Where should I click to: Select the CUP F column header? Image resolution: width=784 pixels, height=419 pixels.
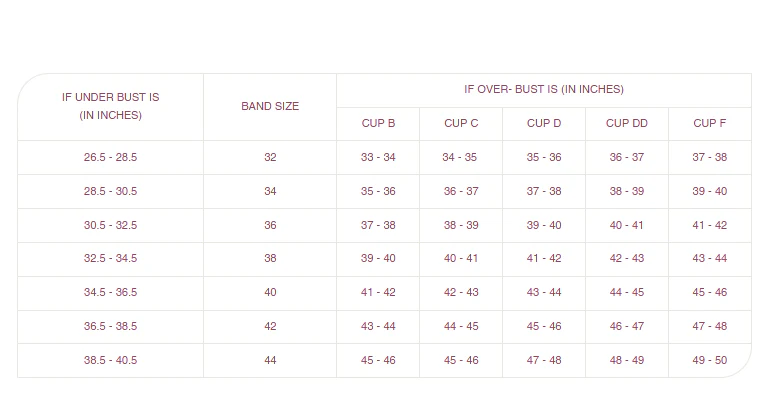click(x=709, y=124)
